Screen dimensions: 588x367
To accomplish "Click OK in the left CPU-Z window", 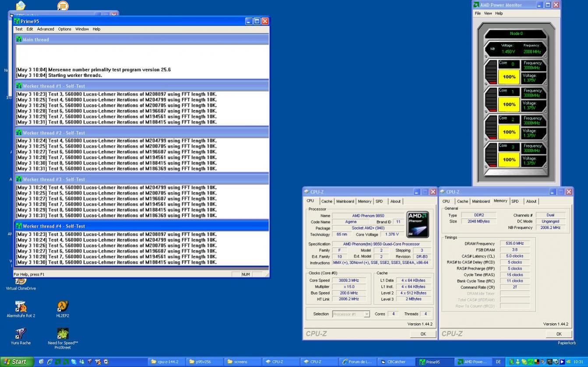I will (x=423, y=334).
